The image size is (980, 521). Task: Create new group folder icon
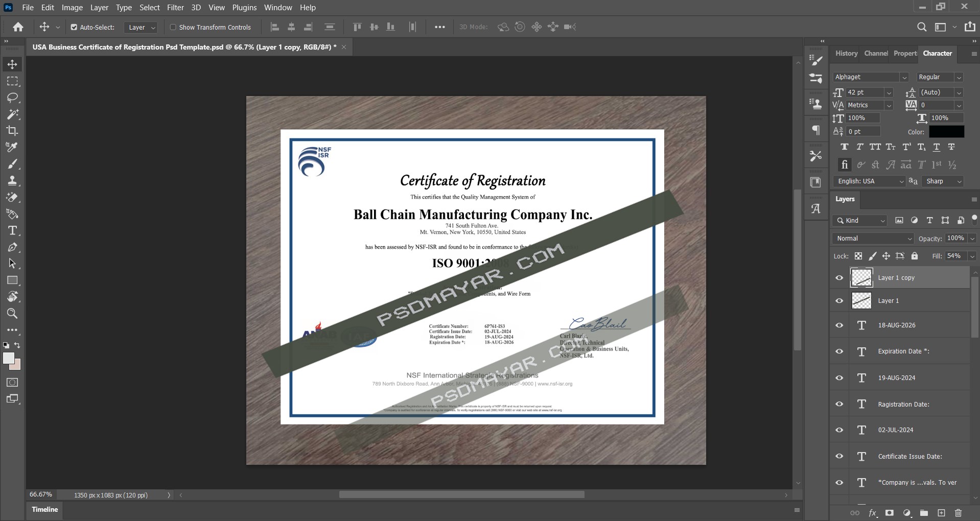coord(924,513)
